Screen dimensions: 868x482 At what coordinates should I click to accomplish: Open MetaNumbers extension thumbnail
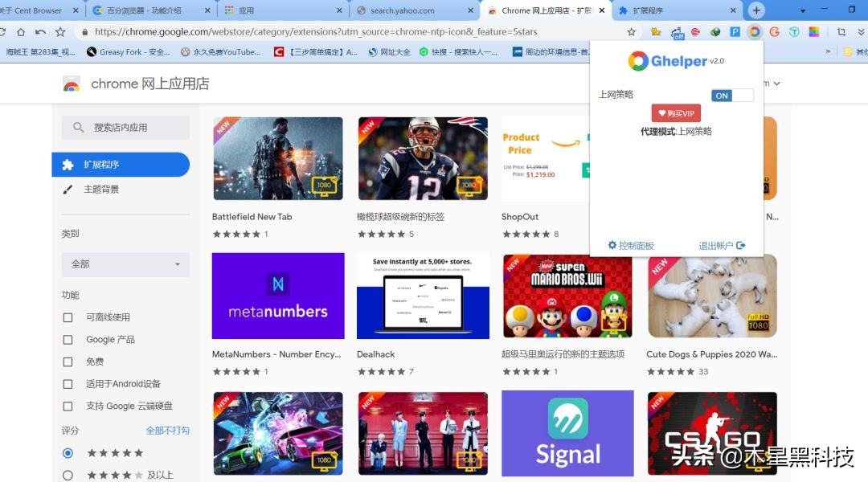[278, 296]
